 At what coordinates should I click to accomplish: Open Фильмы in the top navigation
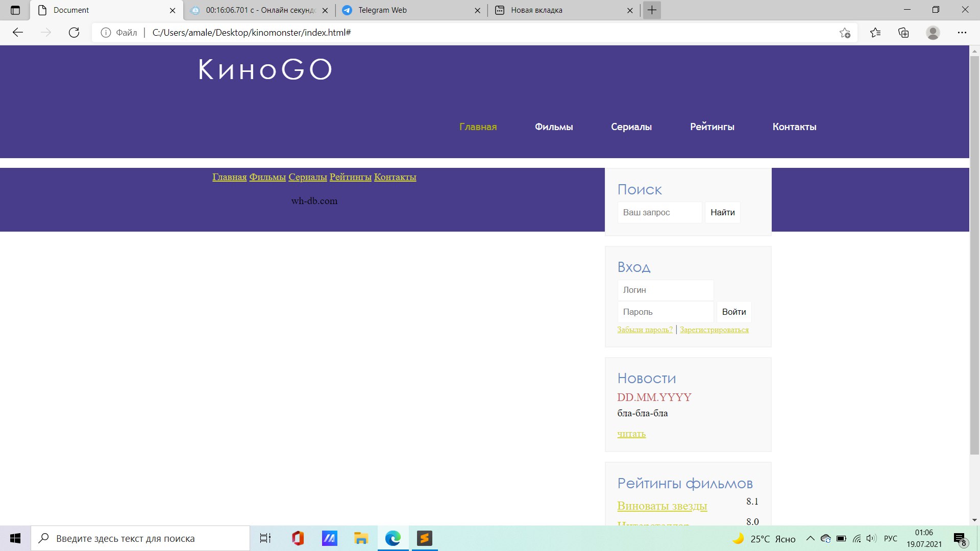click(x=554, y=127)
